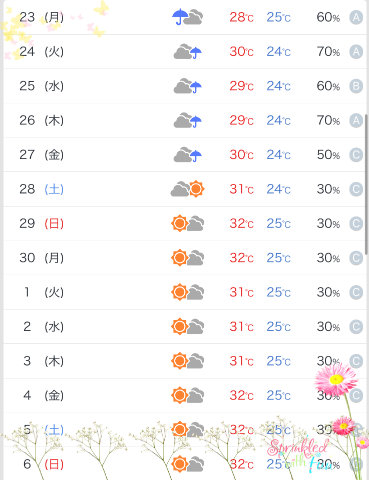Screen dimensions: 369x480
Task: Click the 50% precipitation value on day 27
Action: [x=328, y=155]
